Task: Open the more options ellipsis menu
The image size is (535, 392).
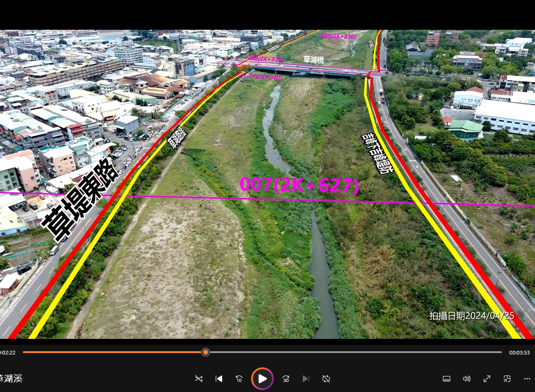Action: tap(527, 379)
